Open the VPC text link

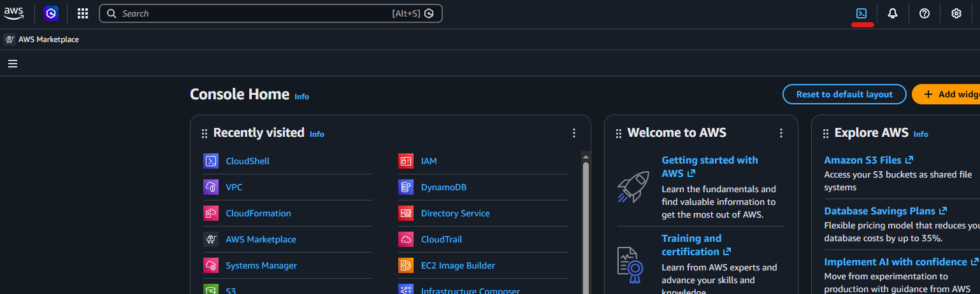pos(234,187)
